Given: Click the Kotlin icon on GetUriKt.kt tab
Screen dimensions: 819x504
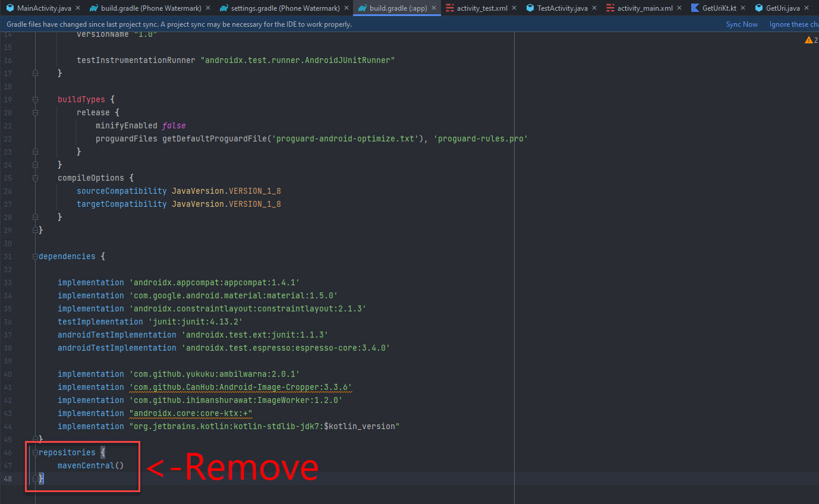Looking at the screenshot, I should coord(694,8).
